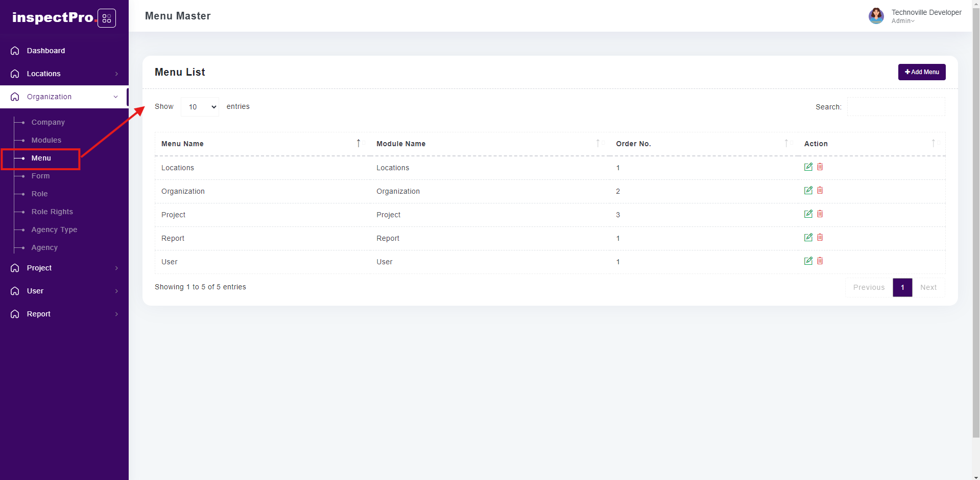Click trash icon for Report row
The height and width of the screenshot is (480, 980).
[820, 237]
